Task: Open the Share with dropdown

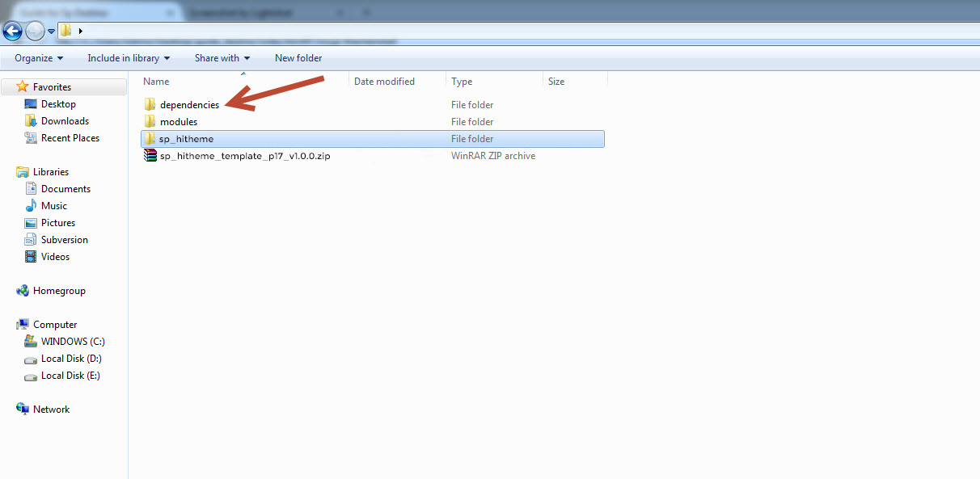Action: pos(222,58)
